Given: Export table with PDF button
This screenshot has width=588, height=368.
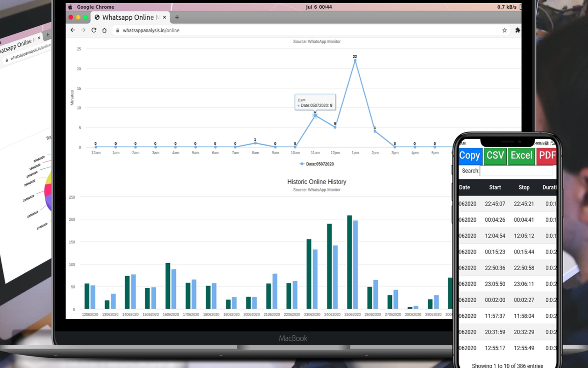Looking at the screenshot, I should point(547,155).
